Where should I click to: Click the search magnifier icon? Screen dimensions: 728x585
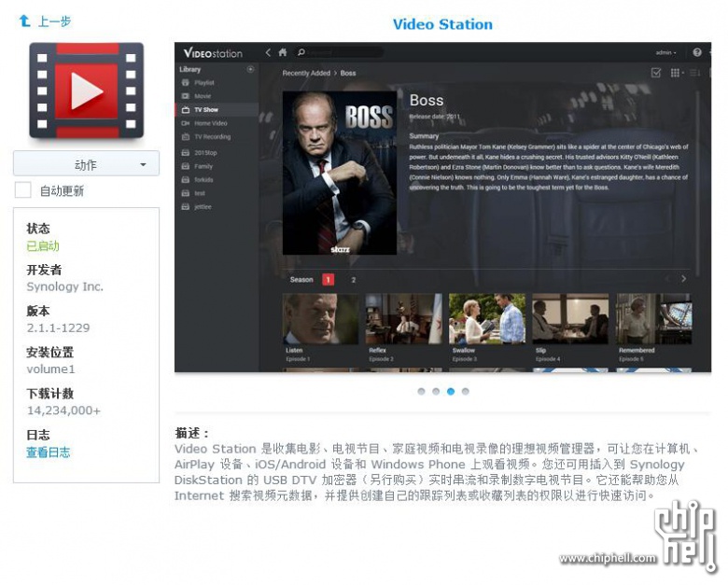coord(301,52)
